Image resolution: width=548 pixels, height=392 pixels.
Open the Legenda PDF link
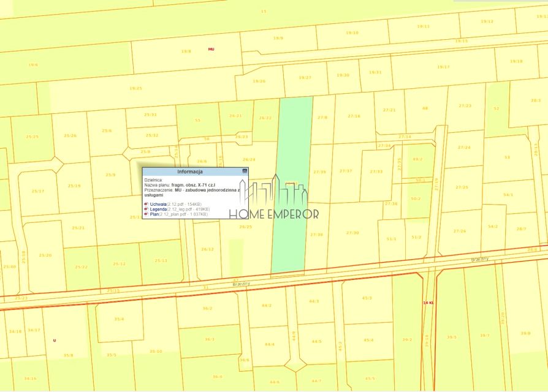tap(159, 209)
